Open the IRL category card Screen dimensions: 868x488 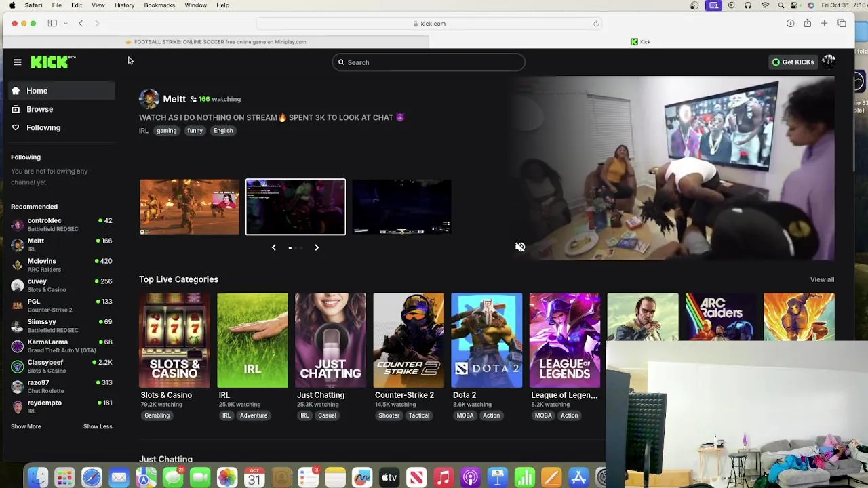pos(252,340)
